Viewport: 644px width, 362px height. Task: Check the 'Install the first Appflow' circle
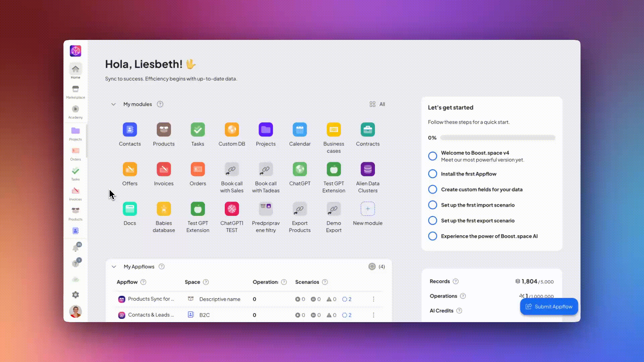[x=433, y=174]
